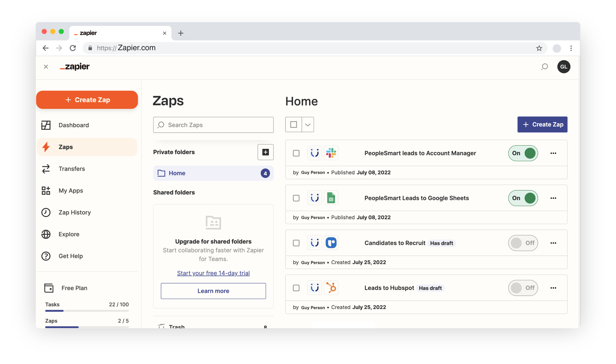This screenshot has width=616, height=364.
Task: Click the Tasks usage progress bar
Action: click(x=87, y=311)
